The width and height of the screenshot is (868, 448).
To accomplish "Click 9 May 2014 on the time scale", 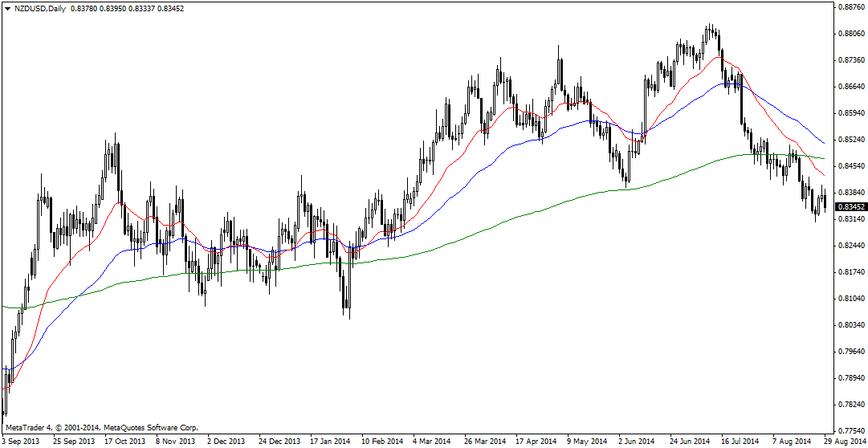I will click(587, 442).
